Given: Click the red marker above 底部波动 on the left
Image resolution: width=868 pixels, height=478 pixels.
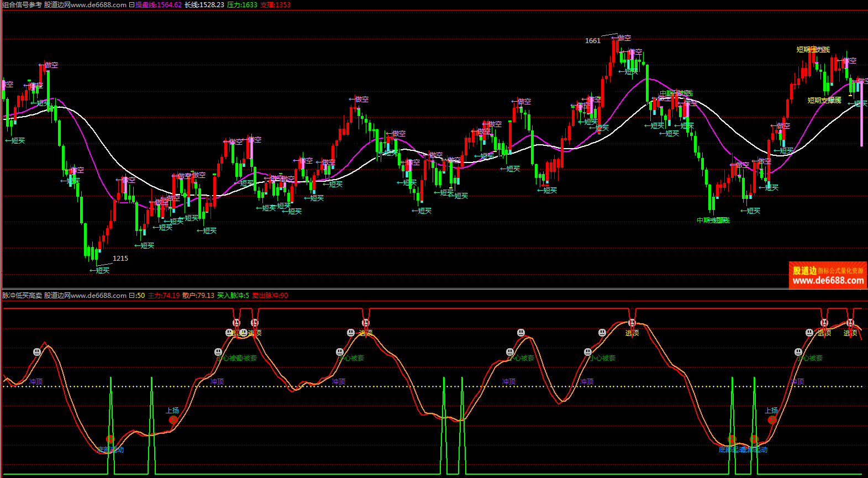Looking at the screenshot, I should click(110, 439).
